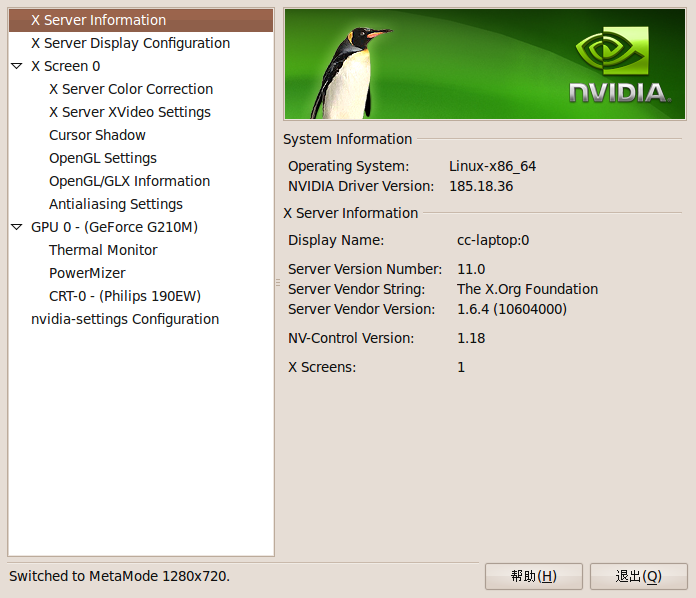
Task: Click the NVIDIA Driver Version label
Action: point(361,186)
